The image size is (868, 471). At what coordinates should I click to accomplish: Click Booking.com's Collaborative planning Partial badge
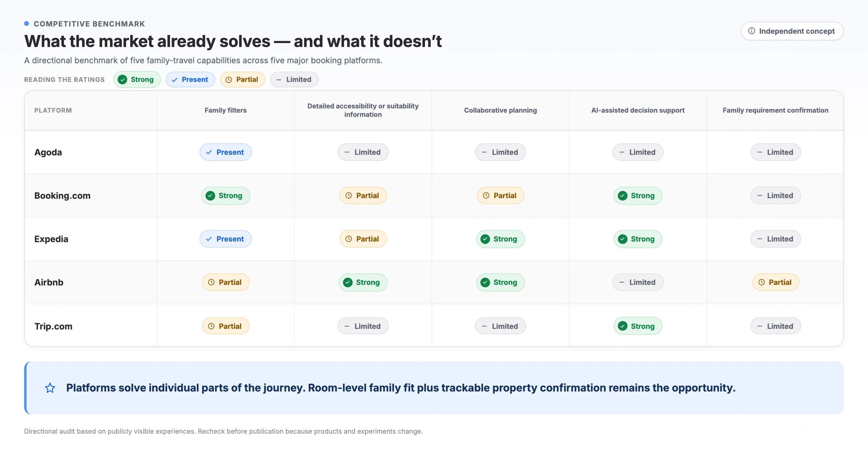coord(500,196)
